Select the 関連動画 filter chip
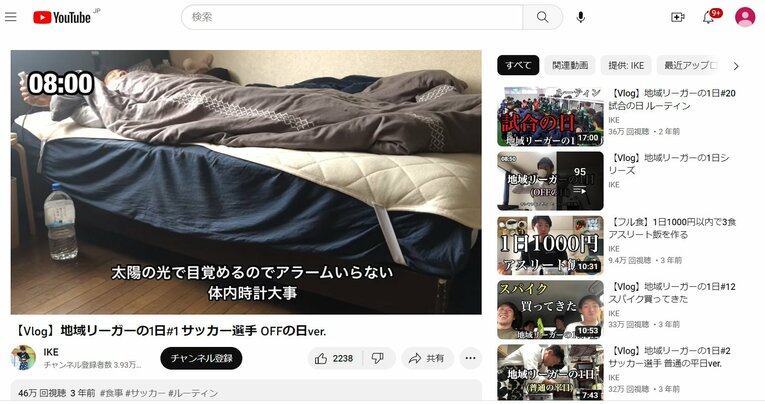Viewport: 765px width, 404px height. [570, 65]
